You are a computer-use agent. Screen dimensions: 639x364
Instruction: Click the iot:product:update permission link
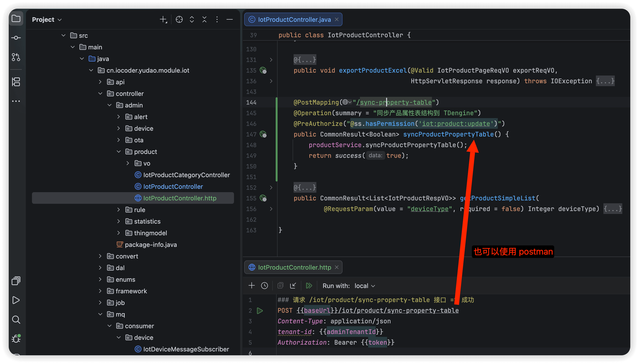[456, 124]
